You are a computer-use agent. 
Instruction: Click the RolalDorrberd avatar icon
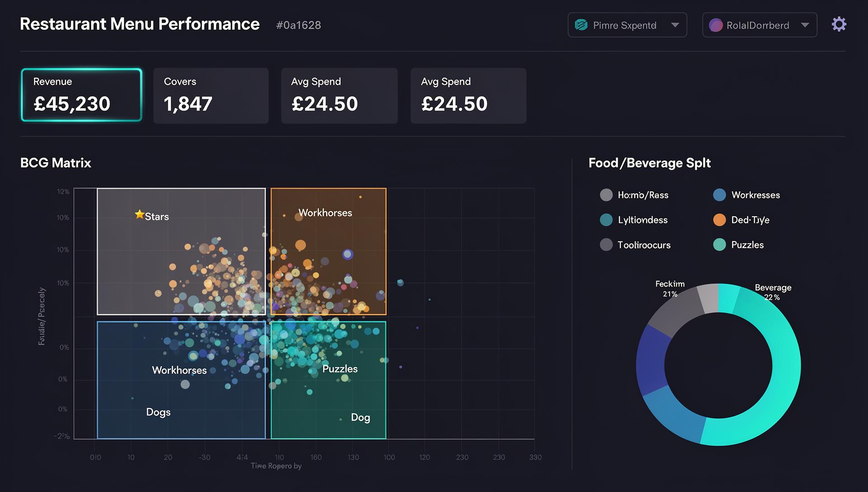point(716,25)
